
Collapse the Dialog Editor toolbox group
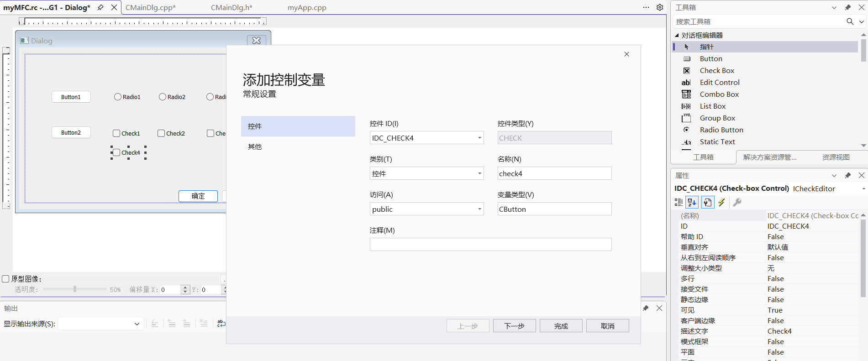tap(677, 35)
